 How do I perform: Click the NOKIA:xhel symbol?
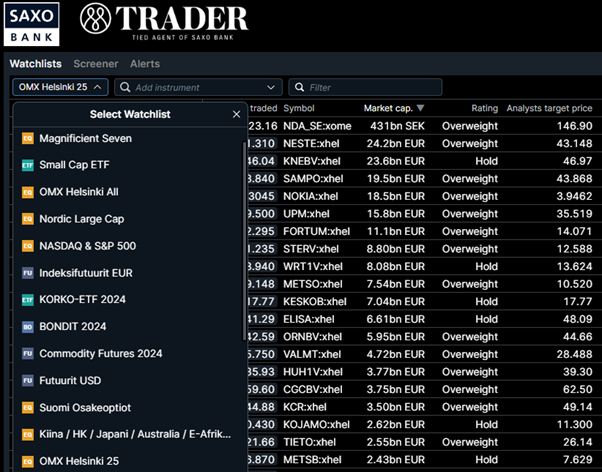click(x=311, y=196)
